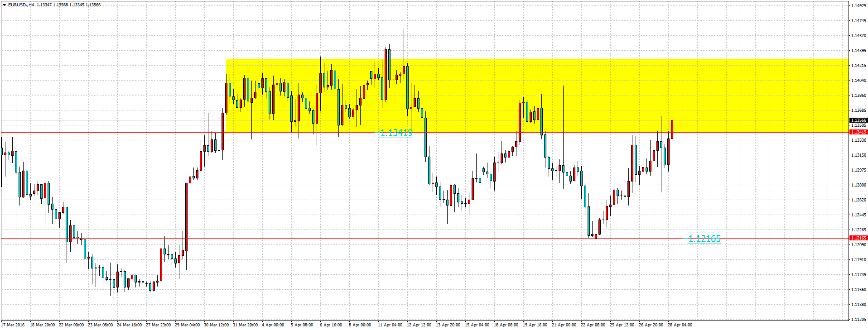Click the 31 Mar 20:00 time label
The height and width of the screenshot is (330, 868).
point(245,325)
